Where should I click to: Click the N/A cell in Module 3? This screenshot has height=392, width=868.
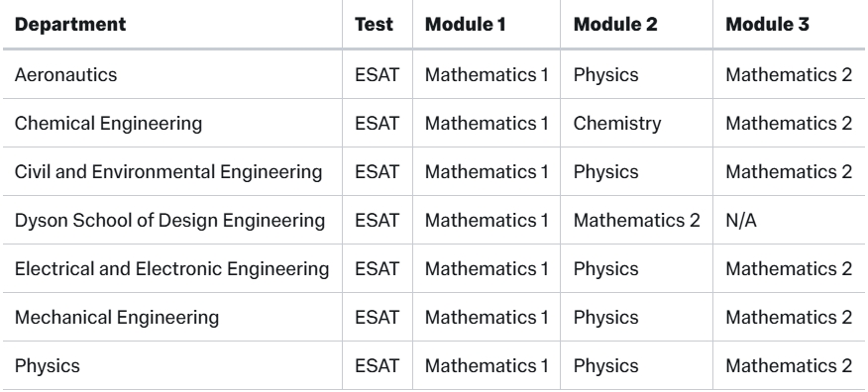pyautogui.click(x=741, y=221)
